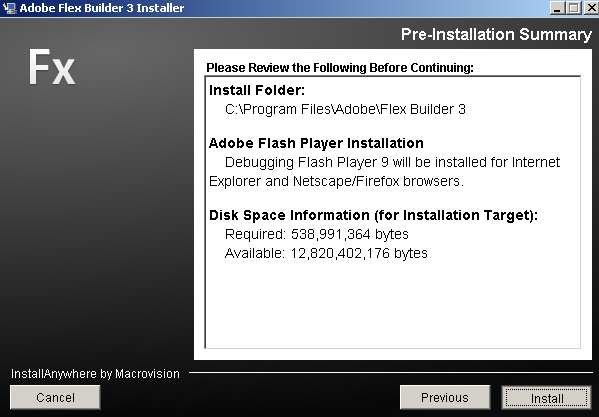This screenshot has height=417, width=599.
Task: Click the 'Please Review the Following' label
Action: 340,68
